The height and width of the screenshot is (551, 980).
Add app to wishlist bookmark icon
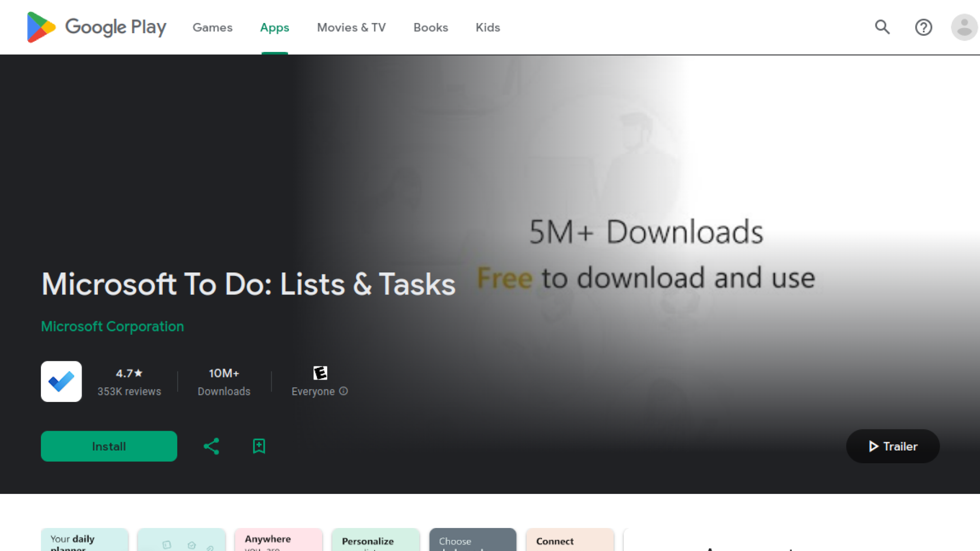coord(259,446)
